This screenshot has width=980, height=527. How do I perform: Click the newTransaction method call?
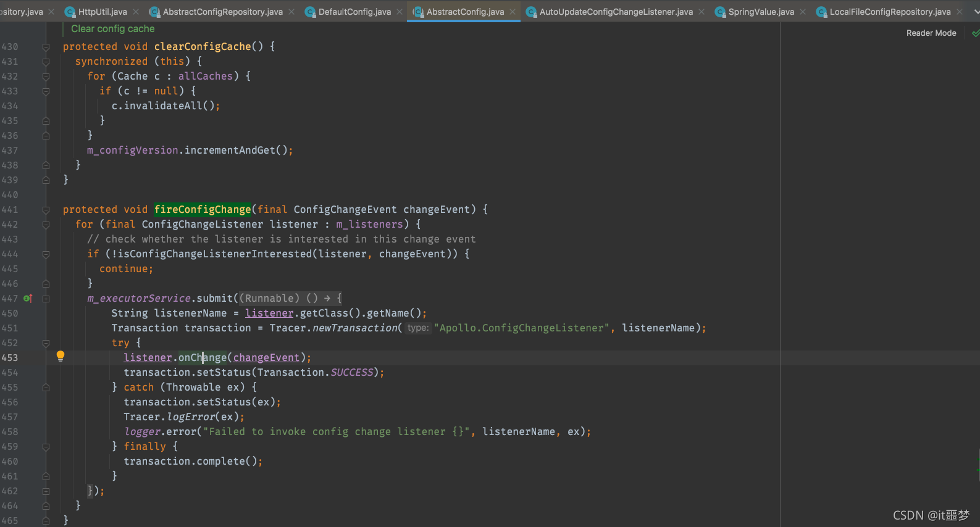354,328
